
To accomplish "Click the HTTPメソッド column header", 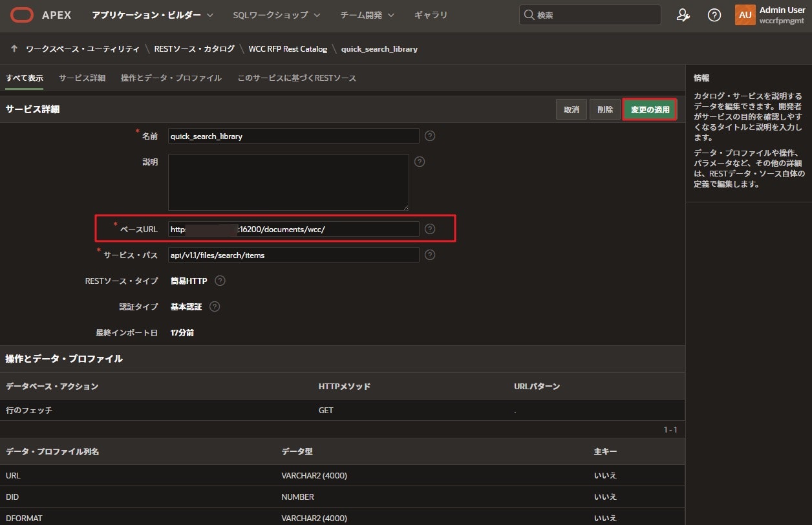I will click(345, 386).
